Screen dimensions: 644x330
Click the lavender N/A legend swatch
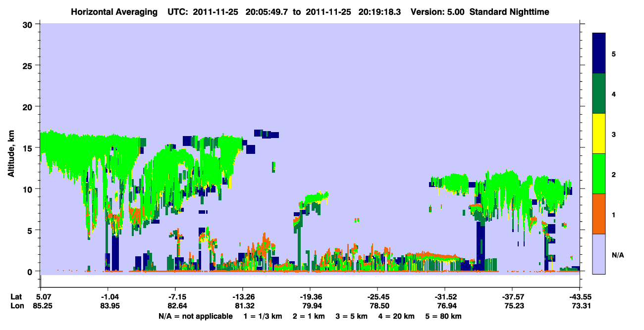pos(599,253)
